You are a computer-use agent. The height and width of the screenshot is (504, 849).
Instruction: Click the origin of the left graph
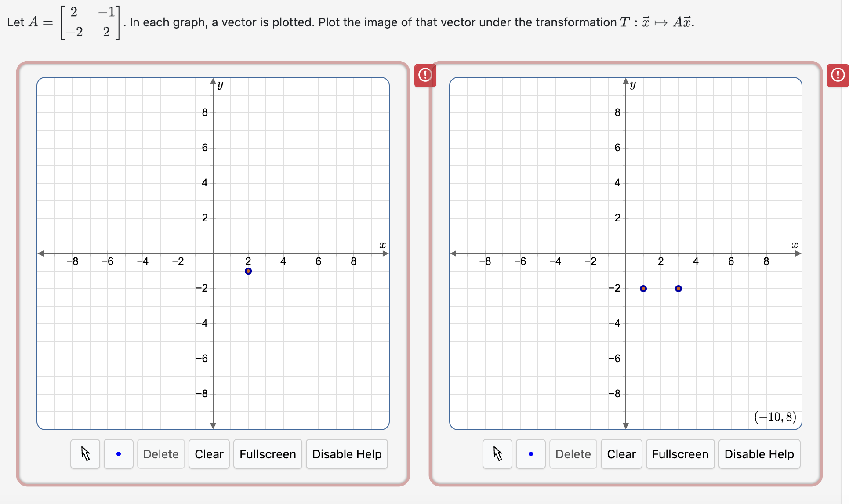pos(213,254)
